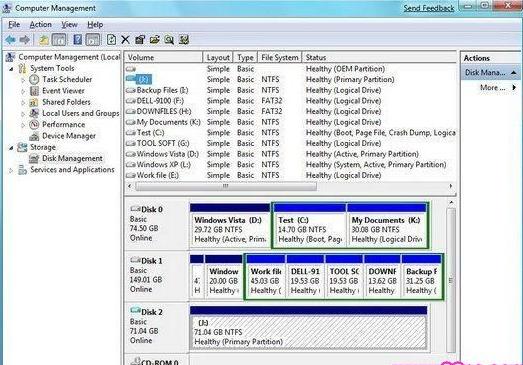Click the Delete X toolbar icon

125,40
